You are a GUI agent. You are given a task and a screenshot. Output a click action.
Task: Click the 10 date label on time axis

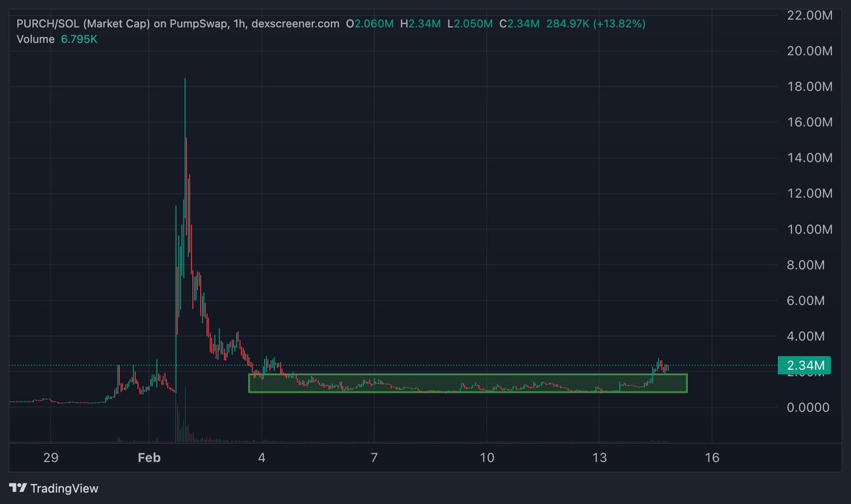tap(486, 459)
